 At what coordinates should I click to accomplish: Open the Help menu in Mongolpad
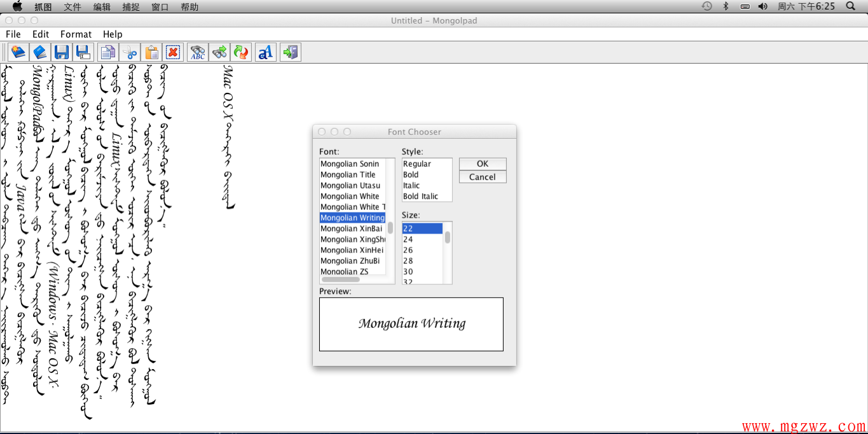(113, 34)
